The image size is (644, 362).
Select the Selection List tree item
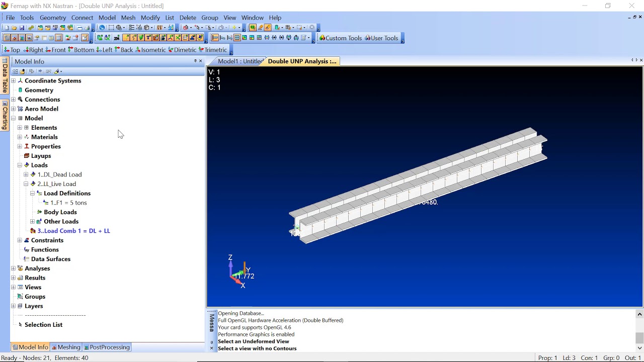[43, 325]
